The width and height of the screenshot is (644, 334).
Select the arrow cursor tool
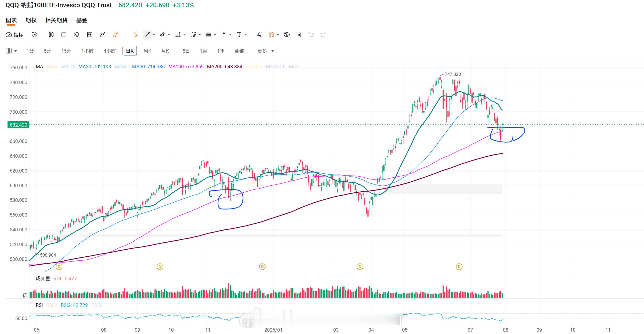tap(135, 35)
